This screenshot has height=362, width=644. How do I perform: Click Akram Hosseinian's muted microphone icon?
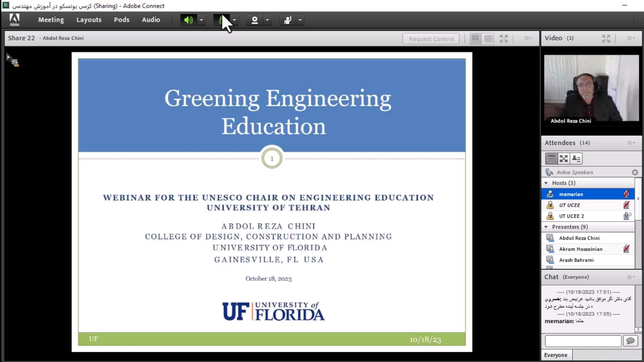[x=626, y=249]
